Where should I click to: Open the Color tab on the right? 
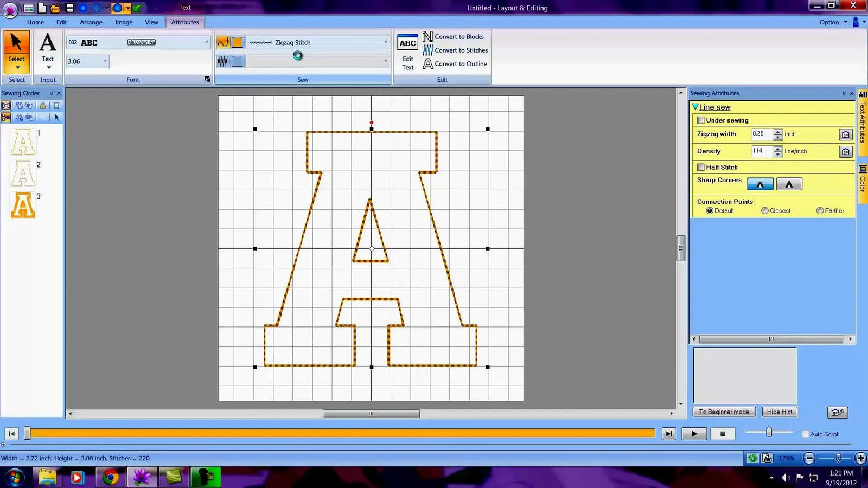863,181
